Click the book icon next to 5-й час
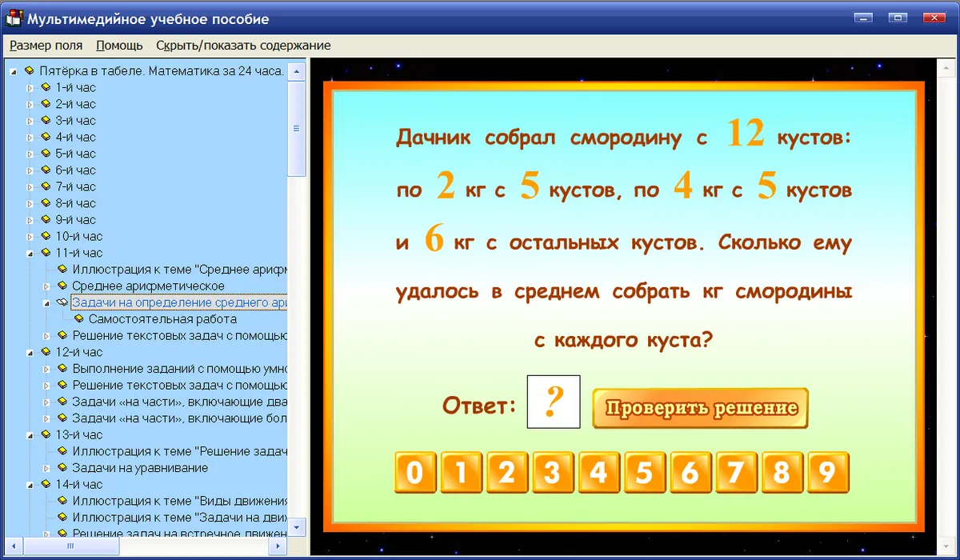Image resolution: width=960 pixels, height=560 pixels. pos(46,154)
